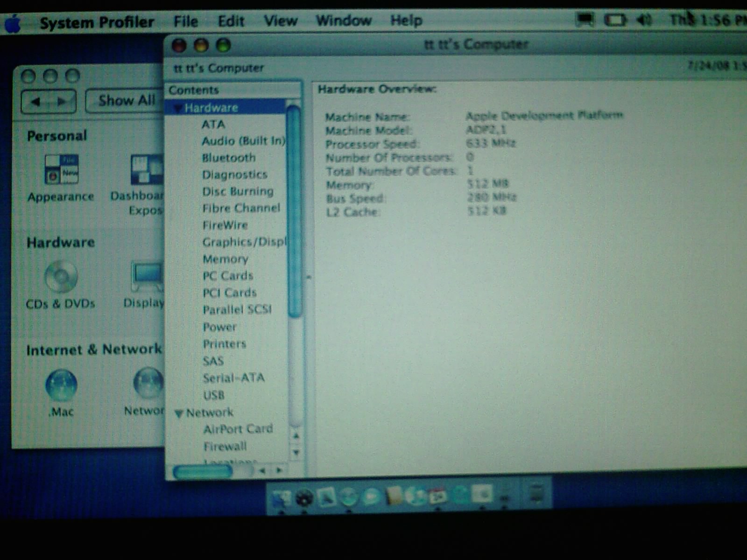Select Disc Burning in the Contents list
747x560 pixels.
[x=238, y=191]
